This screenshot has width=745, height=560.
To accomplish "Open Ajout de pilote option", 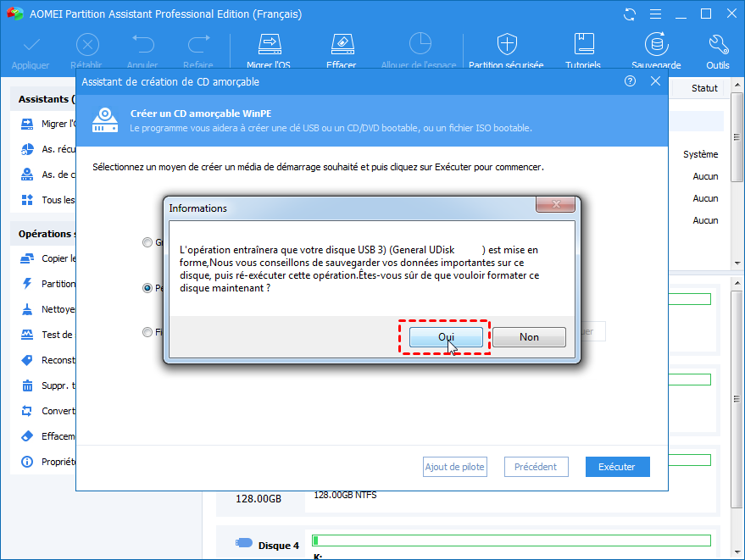I will click(x=454, y=467).
